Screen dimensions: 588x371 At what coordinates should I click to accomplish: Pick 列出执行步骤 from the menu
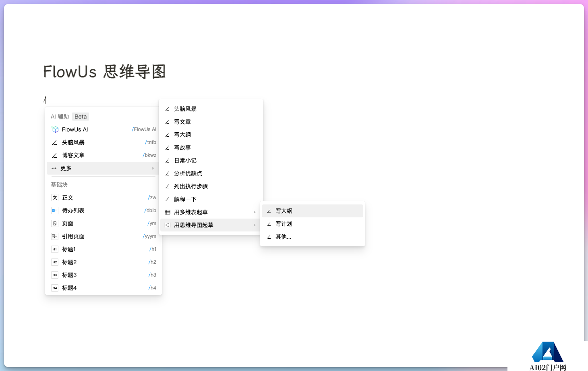[x=211, y=186]
